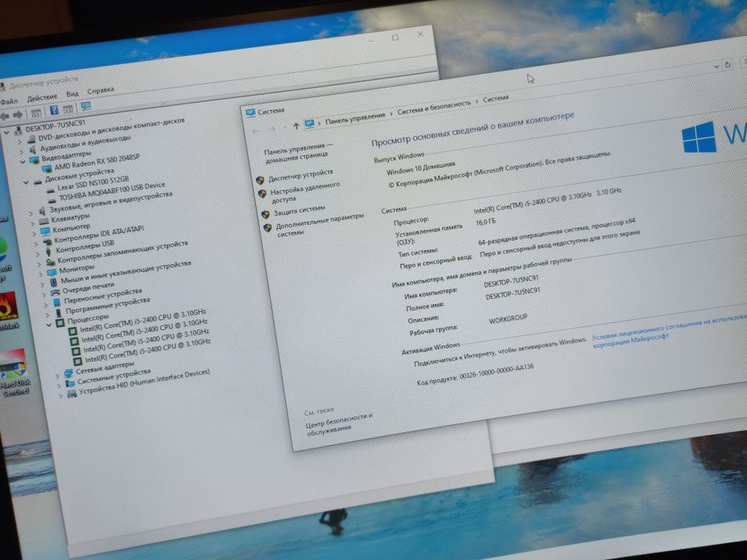Viewport: 747px width, 560px height.
Task: Open Панель управления — домашняя страница link
Action: (298, 153)
